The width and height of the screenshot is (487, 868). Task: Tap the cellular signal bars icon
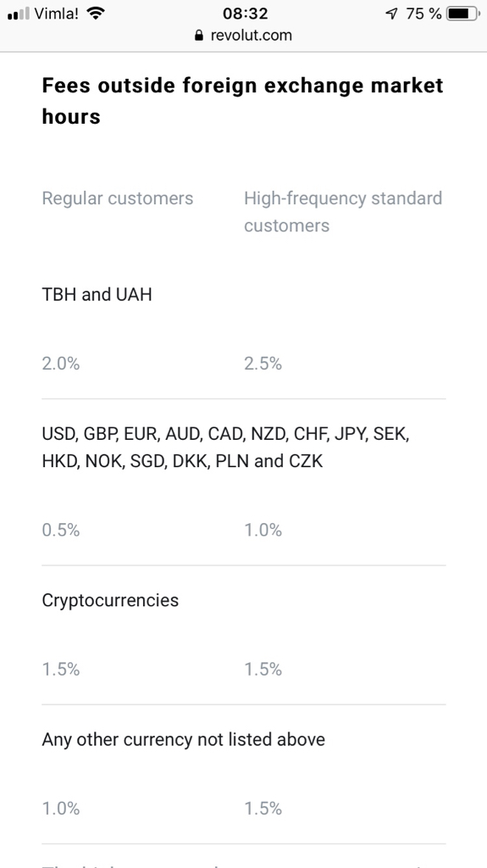[18, 14]
